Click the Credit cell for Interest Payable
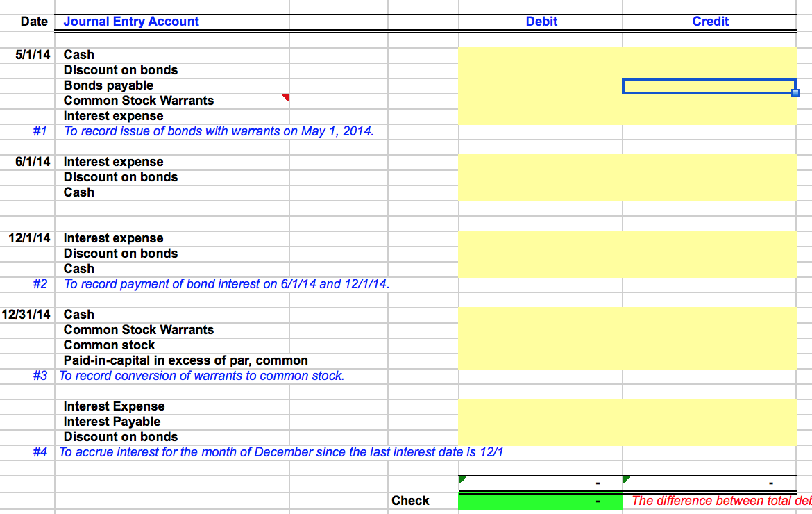 tap(709, 422)
